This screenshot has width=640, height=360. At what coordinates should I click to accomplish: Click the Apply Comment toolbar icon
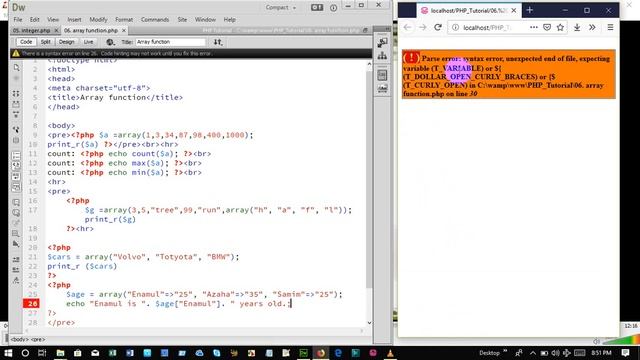[16, 202]
